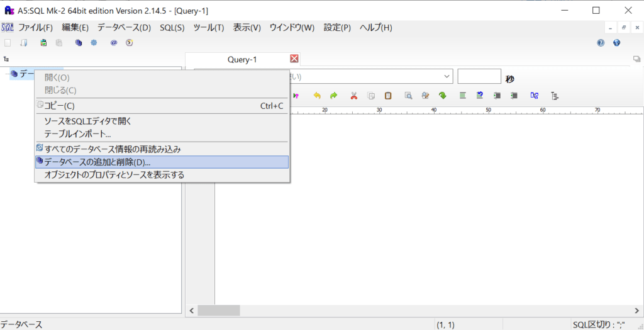The width and height of the screenshot is (644, 330).
Task: Choose すべてのデータベース情報の再読み込み
Action: 162,149
